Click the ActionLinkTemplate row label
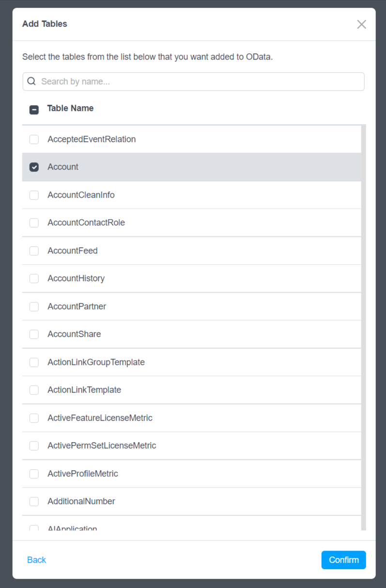 pos(84,390)
